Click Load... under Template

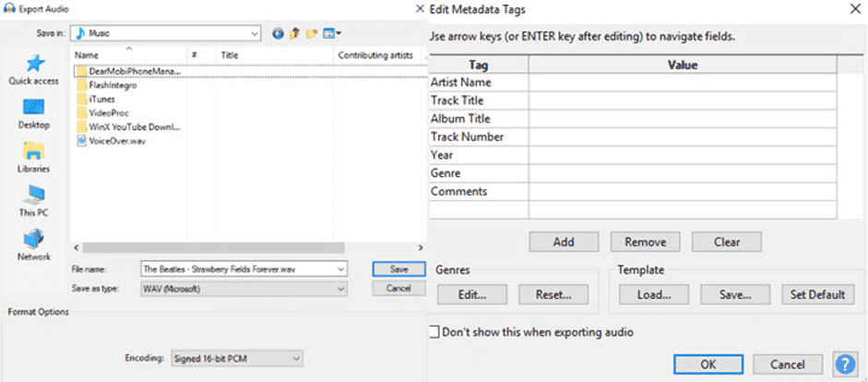654,294
